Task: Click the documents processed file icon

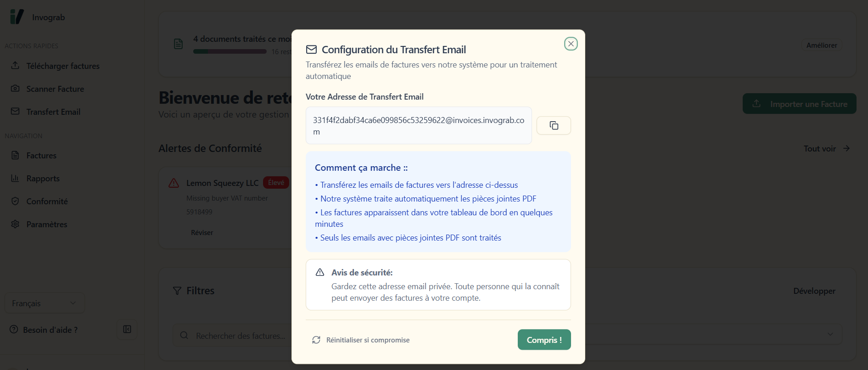Action: (179, 44)
